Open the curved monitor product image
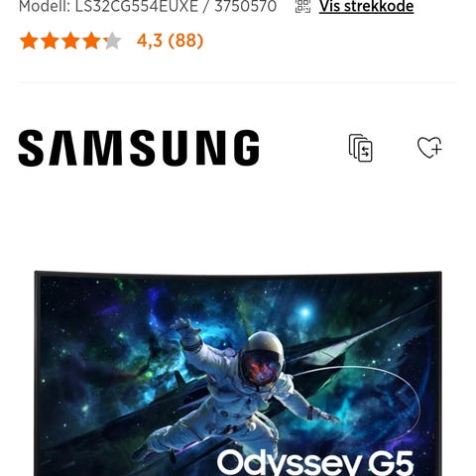The width and height of the screenshot is (476, 476). pyautogui.click(x=238, y=373)
